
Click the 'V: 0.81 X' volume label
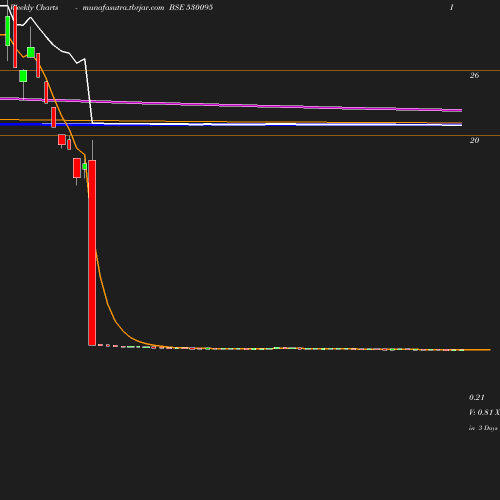point(484,412)
